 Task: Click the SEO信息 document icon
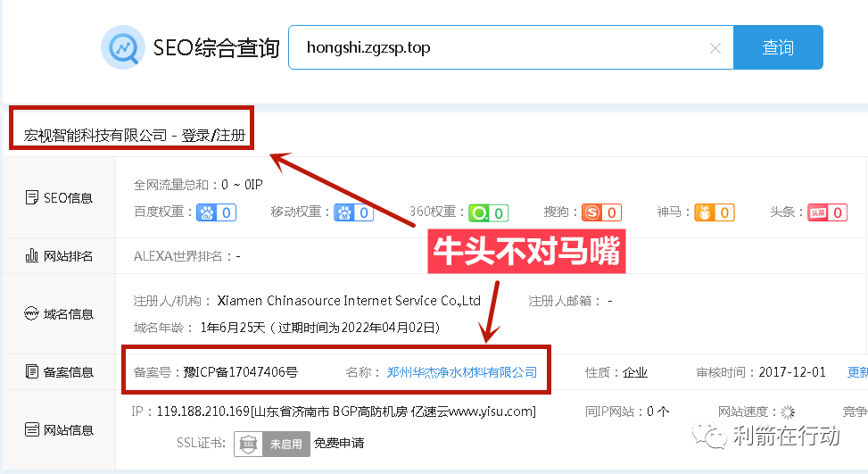click(31, 197)
